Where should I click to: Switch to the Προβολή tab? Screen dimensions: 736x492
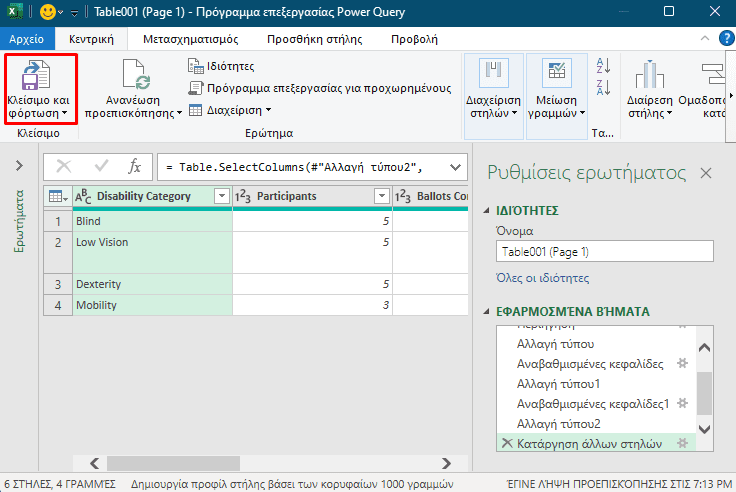pos(414,39)
